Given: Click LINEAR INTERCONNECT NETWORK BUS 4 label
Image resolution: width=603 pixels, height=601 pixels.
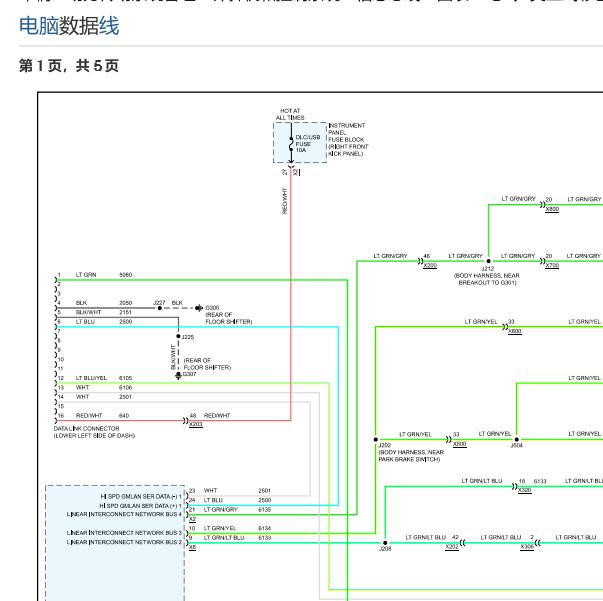Looking at the screenshot, I should click(x=124, y=514).
